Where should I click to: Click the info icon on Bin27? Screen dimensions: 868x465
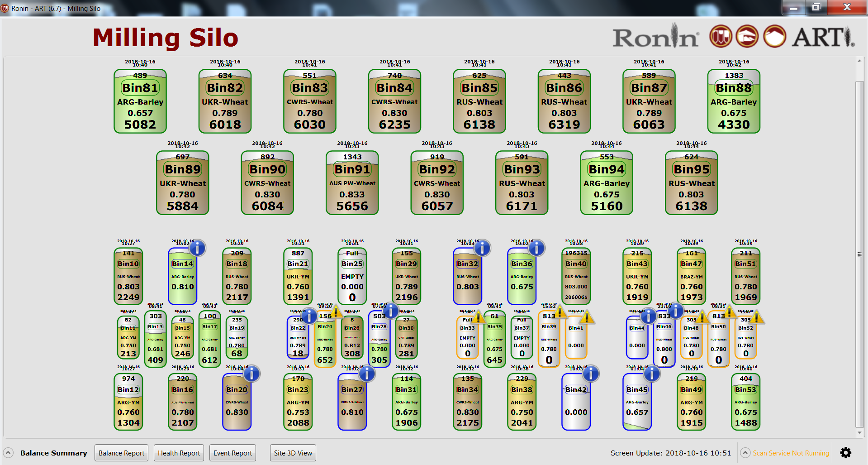367,374
